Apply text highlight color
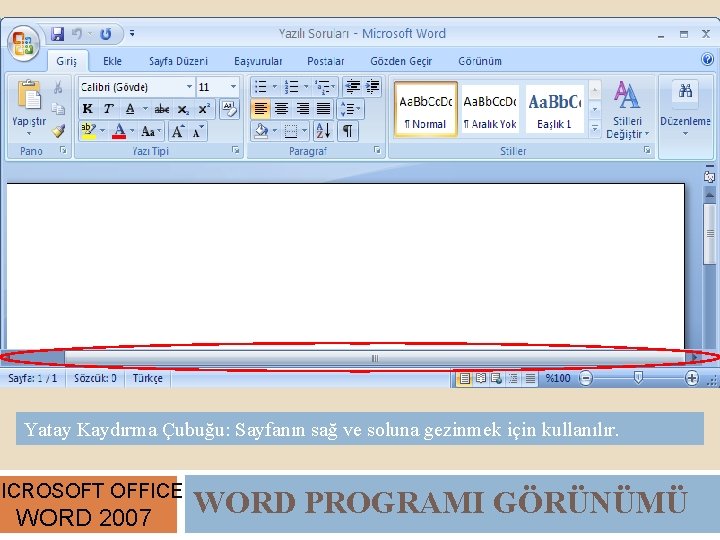This screenshot has width=720, height=540. [x=88, y=131]
